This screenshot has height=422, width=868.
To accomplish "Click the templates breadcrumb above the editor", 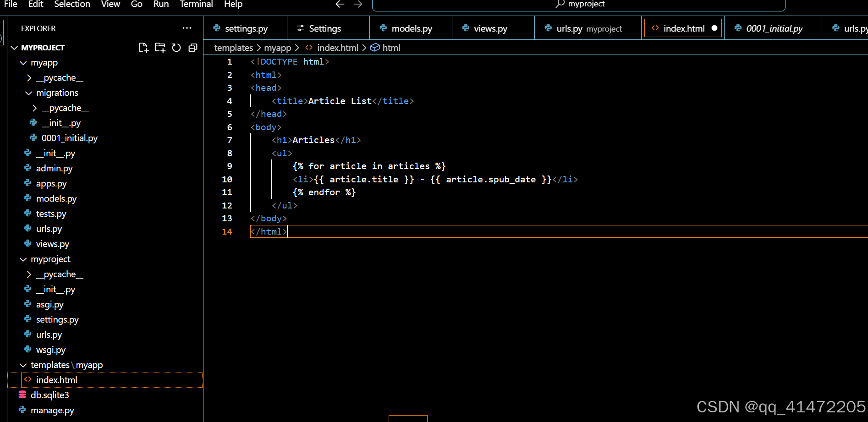I will coord(234,47).
